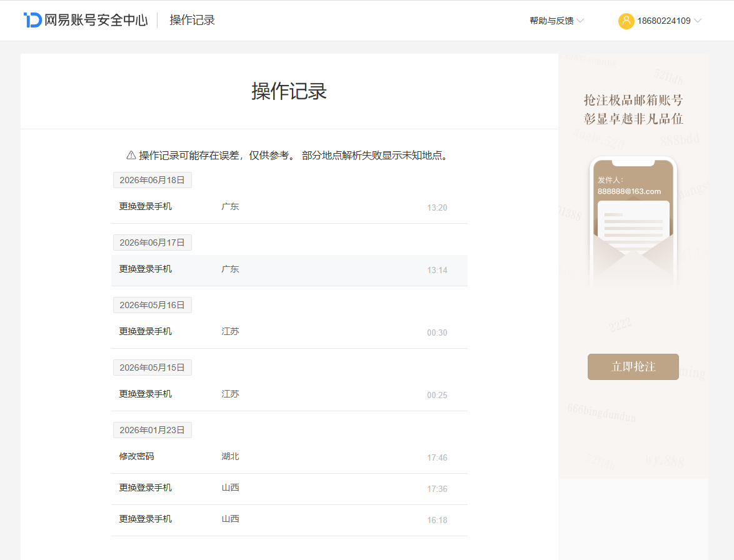Image resolution: width=734 pixels, height=560 pixels.
Task: Click the 帮助与反馈 chevron arrow
Action: pyautogui.click(x=580, y=21)
